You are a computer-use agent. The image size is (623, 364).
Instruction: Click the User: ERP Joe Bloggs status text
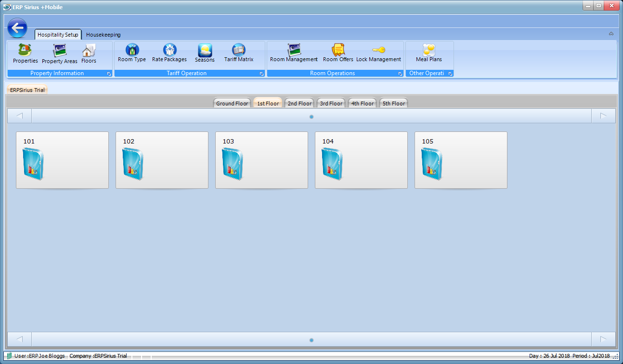click(39, 356)
